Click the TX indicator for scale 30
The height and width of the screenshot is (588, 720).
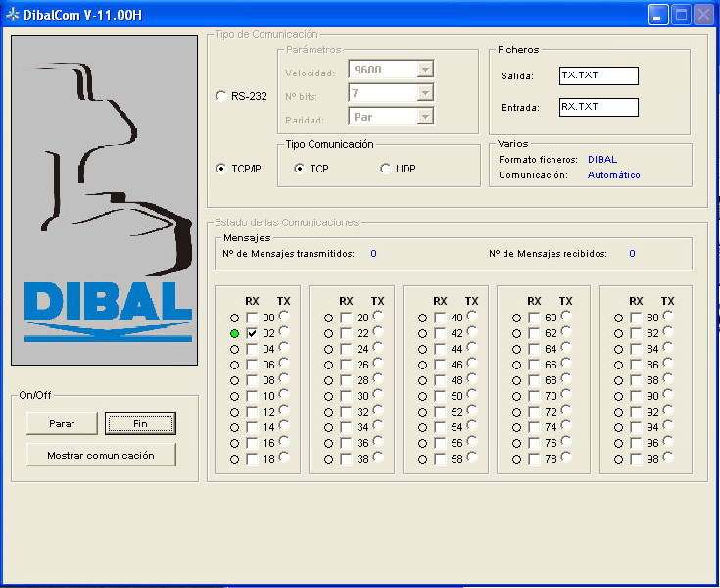pos(378,394)
